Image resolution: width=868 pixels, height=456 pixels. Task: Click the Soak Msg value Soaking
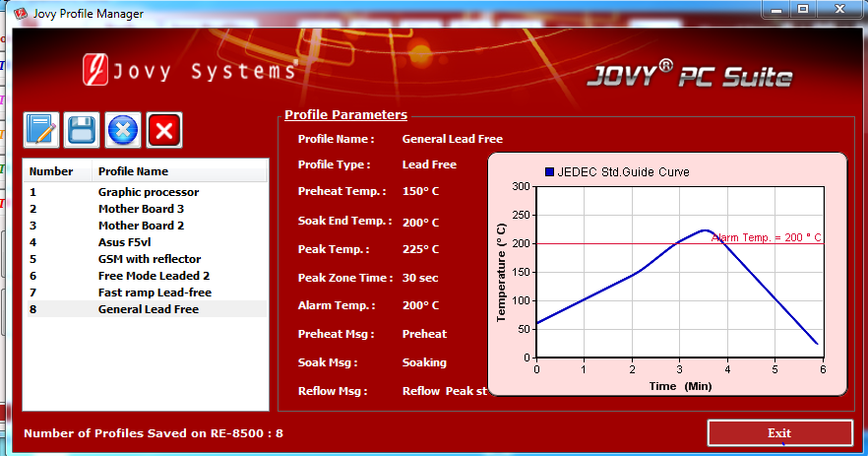(424, 362)
